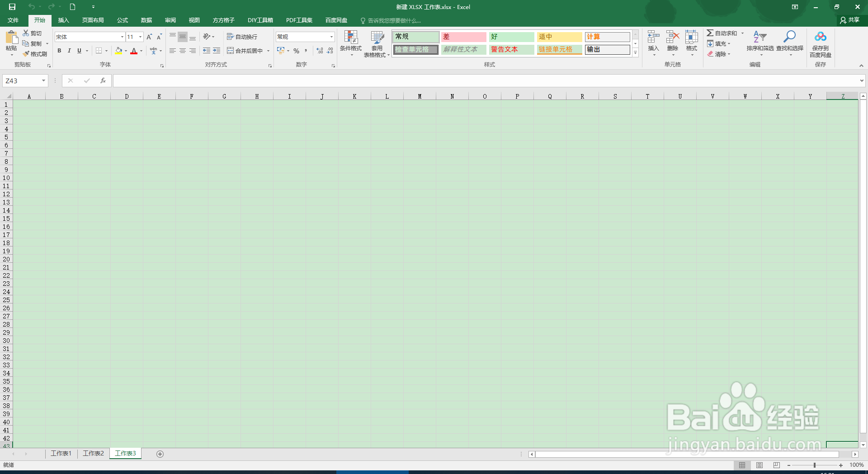Click the 清除 Clear button
Screen dimensions: 868x474
pyautogui.click(x=719, y=54)
